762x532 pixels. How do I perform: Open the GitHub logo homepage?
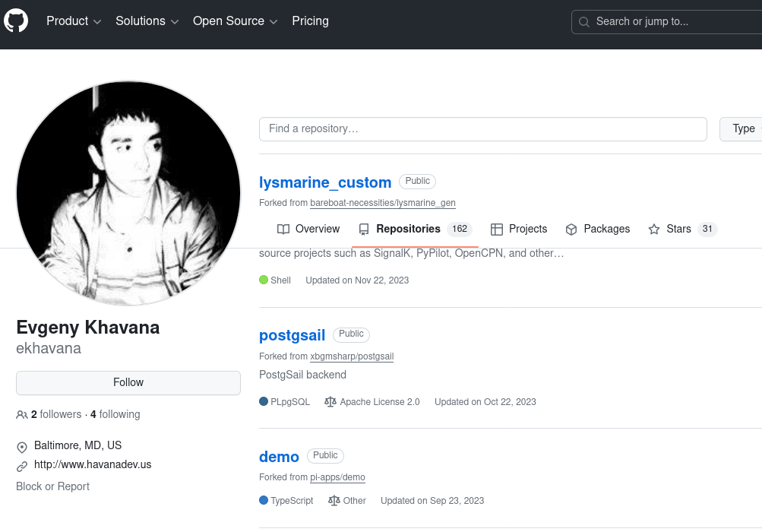pyautogui.click(x=16, y=21)
